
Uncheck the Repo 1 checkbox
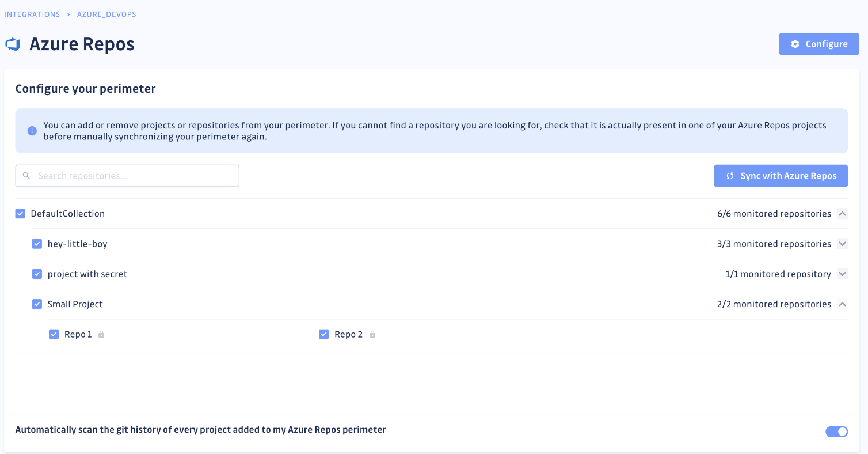pos(54,334)
